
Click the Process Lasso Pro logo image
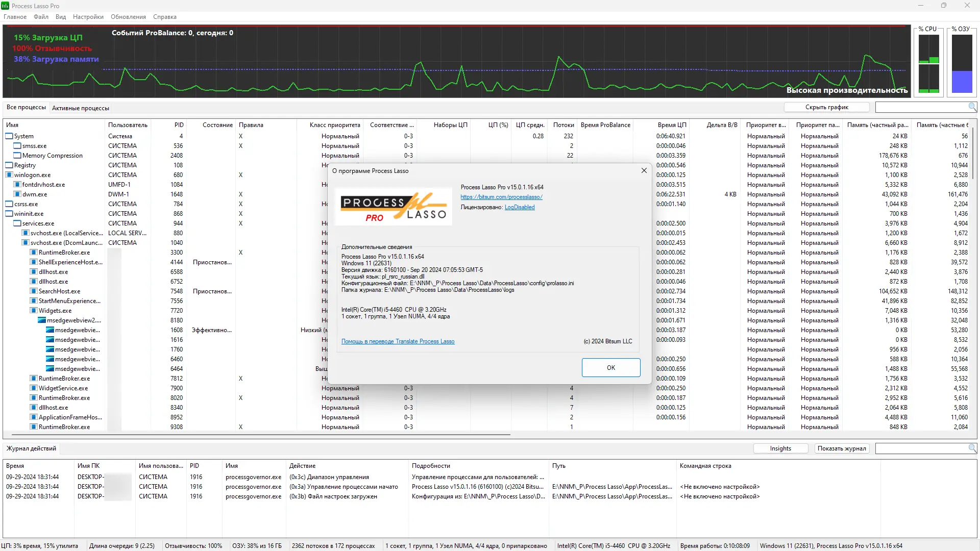click(x=393, y=207)
